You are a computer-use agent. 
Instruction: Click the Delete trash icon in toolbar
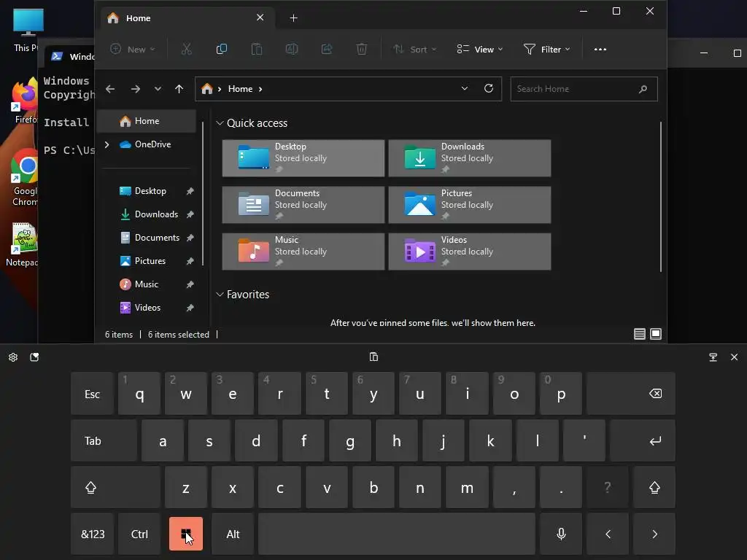click(x=362, y=49)
